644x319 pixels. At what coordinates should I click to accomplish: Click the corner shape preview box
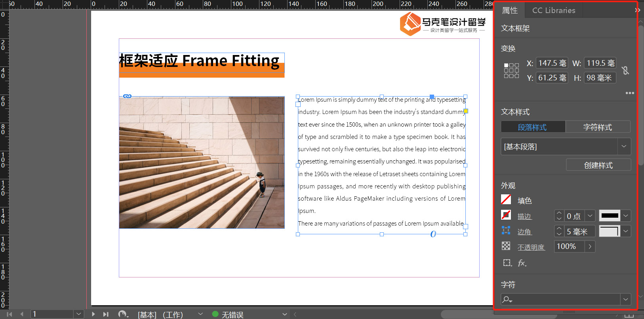(x=610, y=231)
